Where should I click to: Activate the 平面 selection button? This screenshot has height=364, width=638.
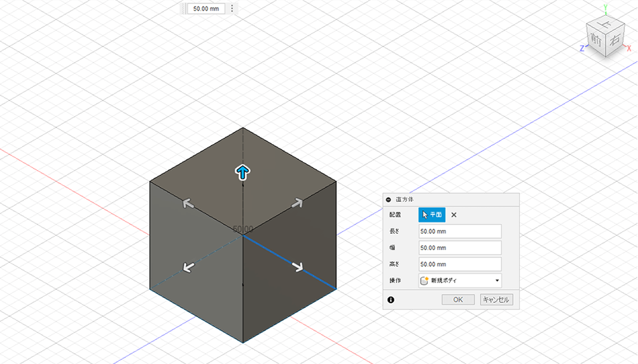[432, 215]
